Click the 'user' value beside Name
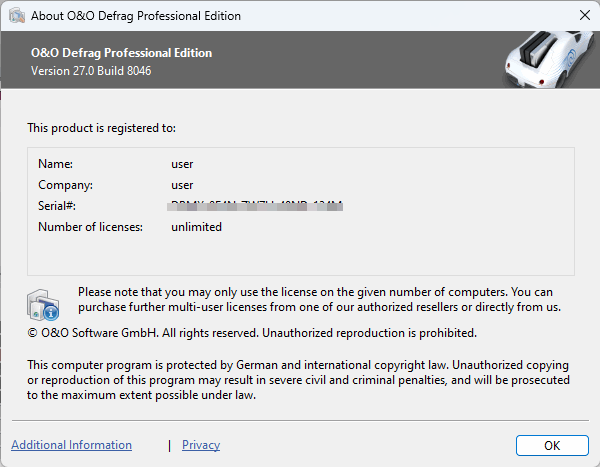Screen dimensions: 600x467 (x=182, y=163)
